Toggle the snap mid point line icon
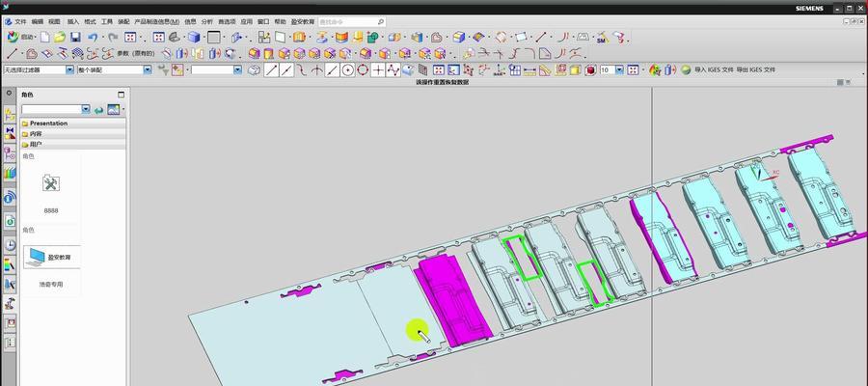 click(x=286, y=69)
